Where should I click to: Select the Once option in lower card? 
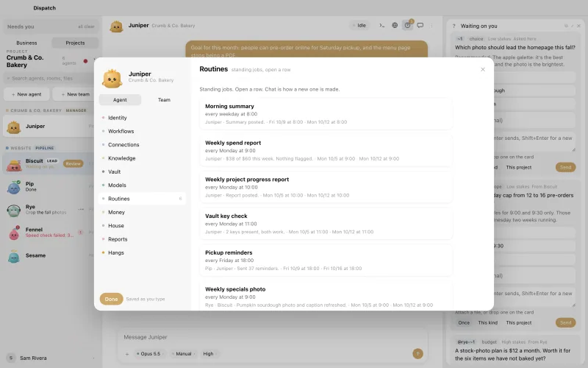(464, 322)
